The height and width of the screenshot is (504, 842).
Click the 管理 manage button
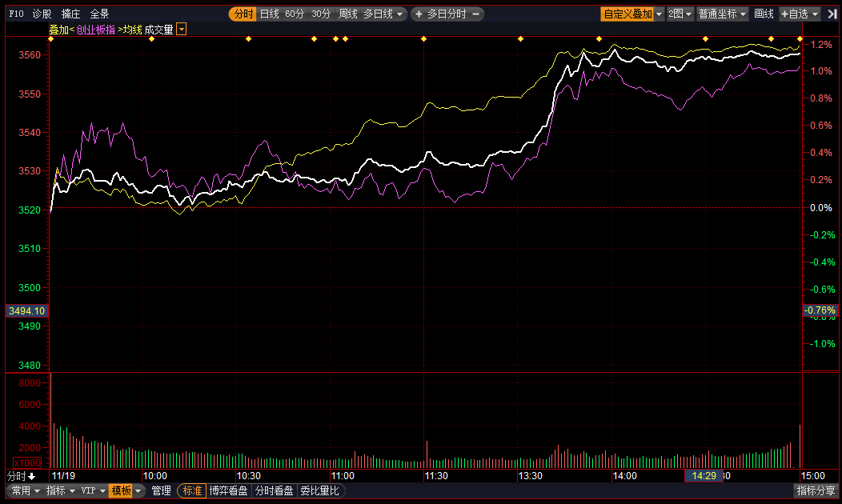coord(161,490)
